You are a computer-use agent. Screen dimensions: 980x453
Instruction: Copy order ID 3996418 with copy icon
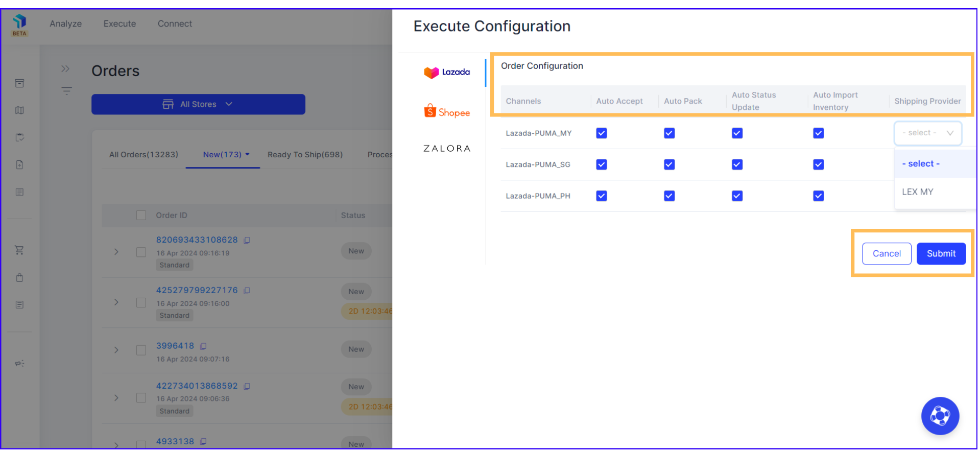(x=203, y=346)
